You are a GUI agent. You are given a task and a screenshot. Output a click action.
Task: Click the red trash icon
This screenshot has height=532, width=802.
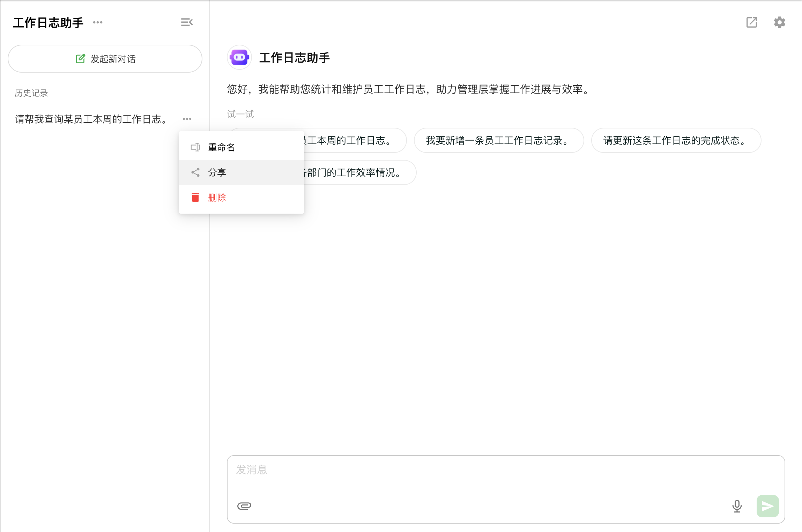(x=195, y=198)
